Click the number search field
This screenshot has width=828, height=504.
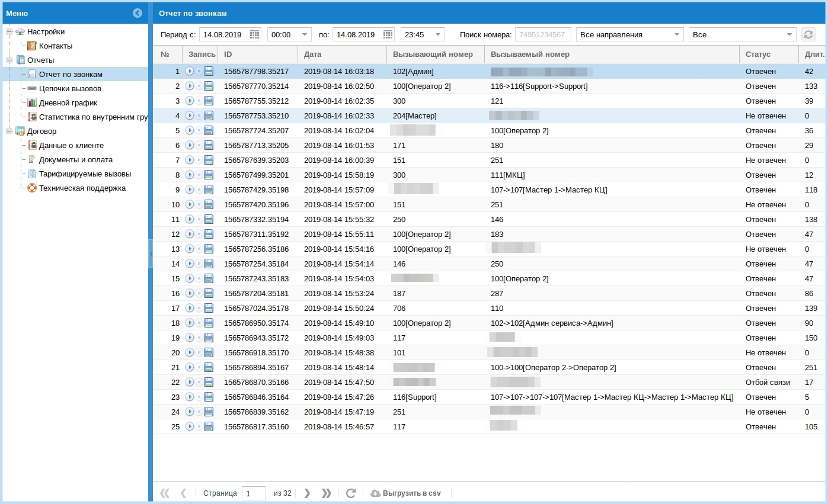click(x=543, y=34)
